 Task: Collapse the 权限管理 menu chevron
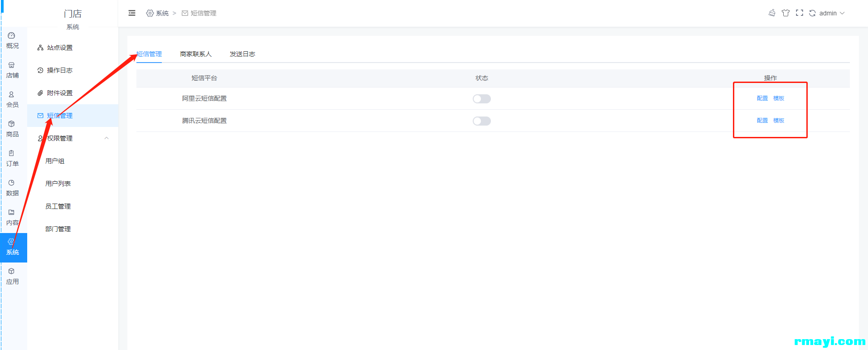point(107,138)
